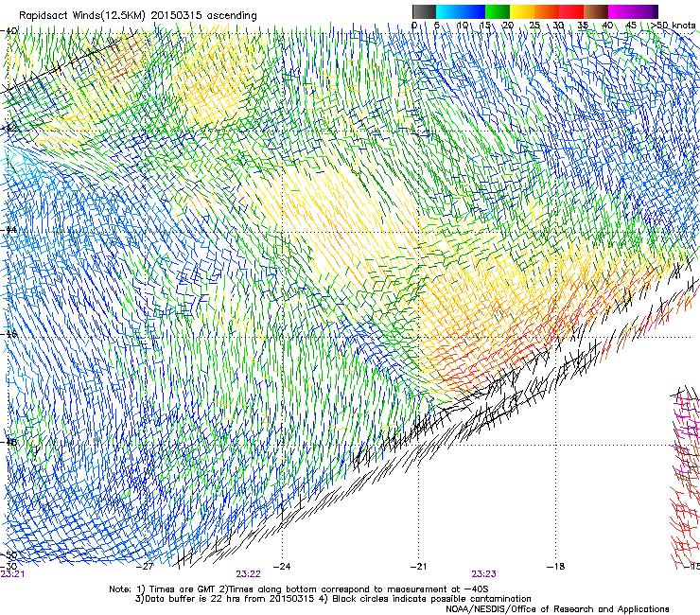The image size is (700, 615).
Task: Click the latitude label '-40' at top left
Action: coord(9,31)
